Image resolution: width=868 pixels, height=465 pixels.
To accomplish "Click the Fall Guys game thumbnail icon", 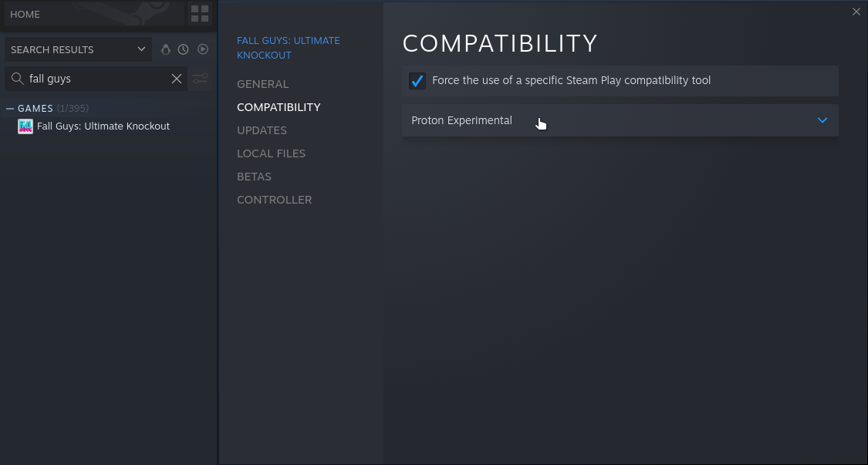I will pyautogui.click(x=25, y=126).
